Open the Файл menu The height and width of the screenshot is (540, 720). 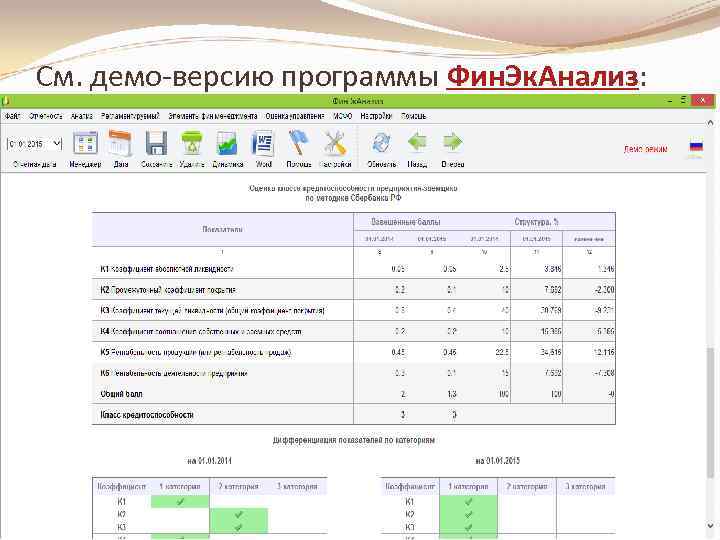tap(12, 116)
